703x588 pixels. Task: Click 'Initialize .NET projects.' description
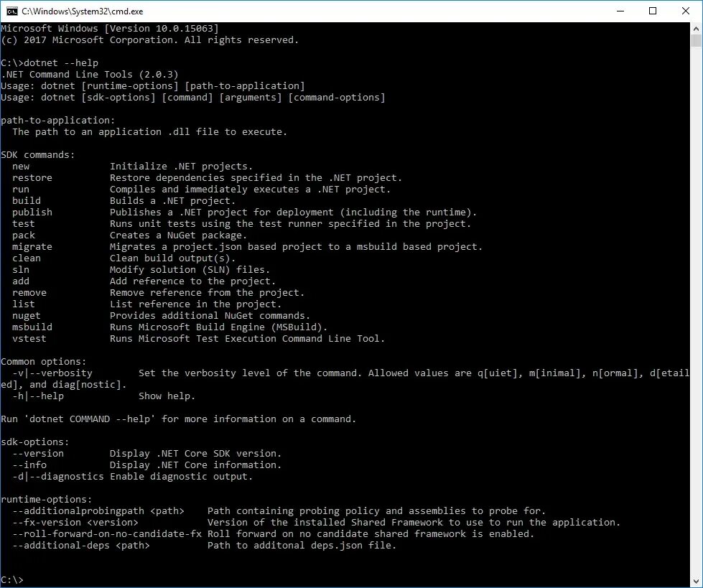(181, 167)
